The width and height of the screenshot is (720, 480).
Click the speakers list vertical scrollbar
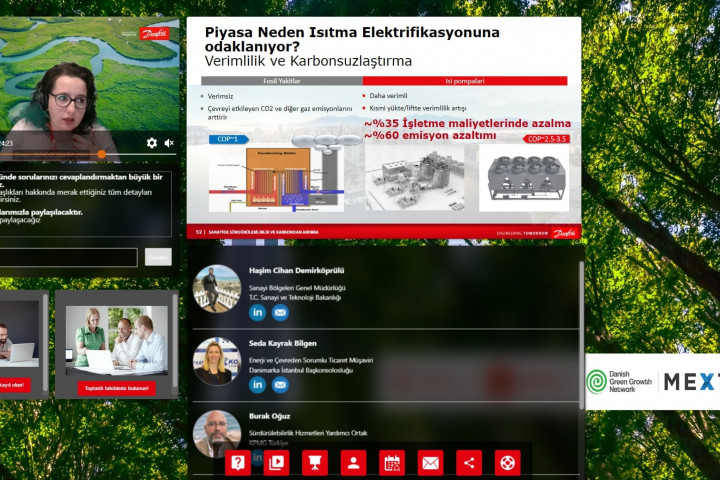coord(581,335)
